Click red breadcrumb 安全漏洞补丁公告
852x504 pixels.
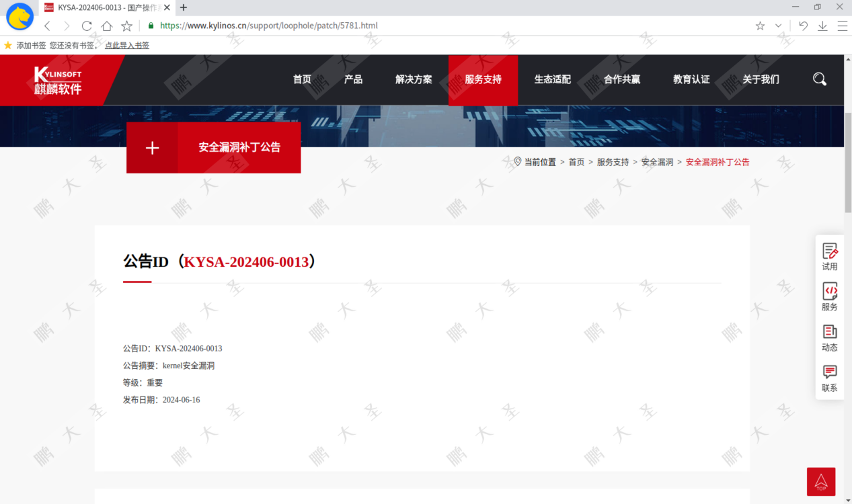tap(718, 162)
